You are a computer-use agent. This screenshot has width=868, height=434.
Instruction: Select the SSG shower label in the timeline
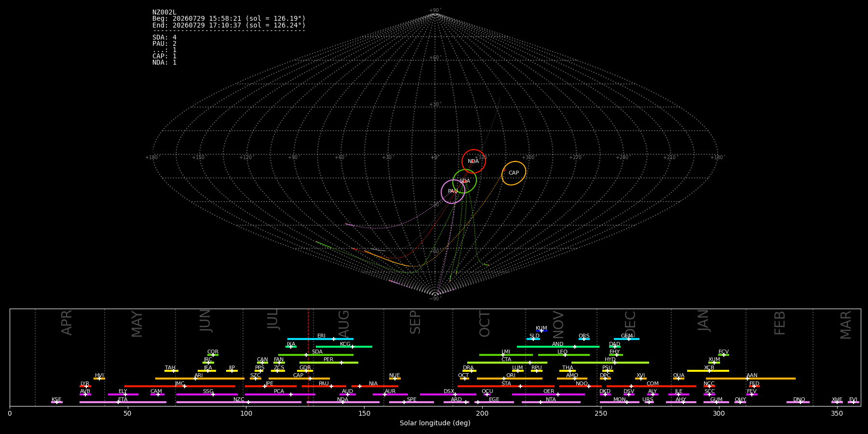pyautogui.click(x=208, y=392)
